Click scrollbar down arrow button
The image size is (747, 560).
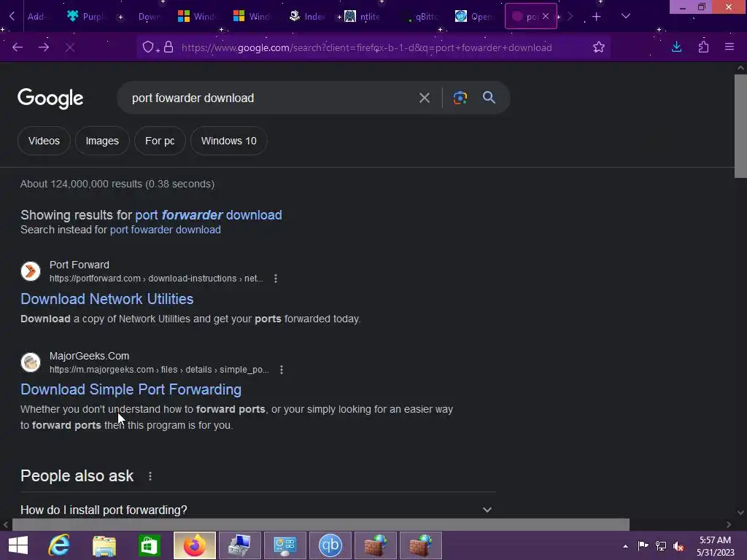click(740, 513)
